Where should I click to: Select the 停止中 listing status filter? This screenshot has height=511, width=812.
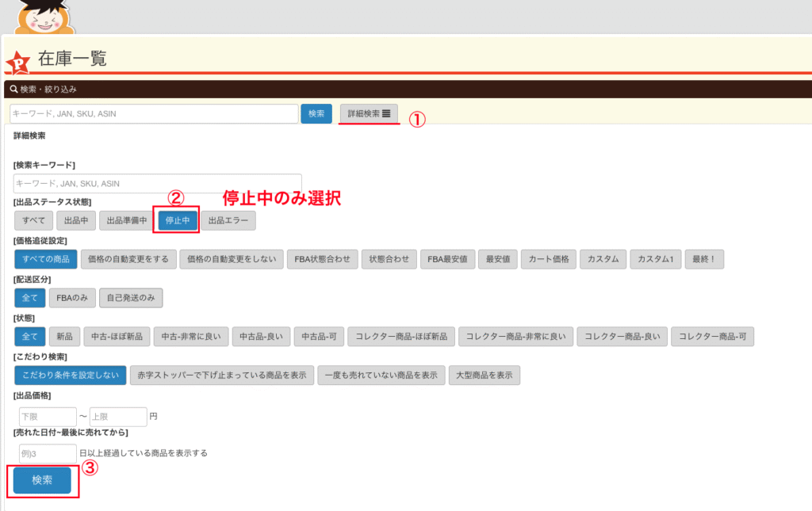tap(177, 220)
